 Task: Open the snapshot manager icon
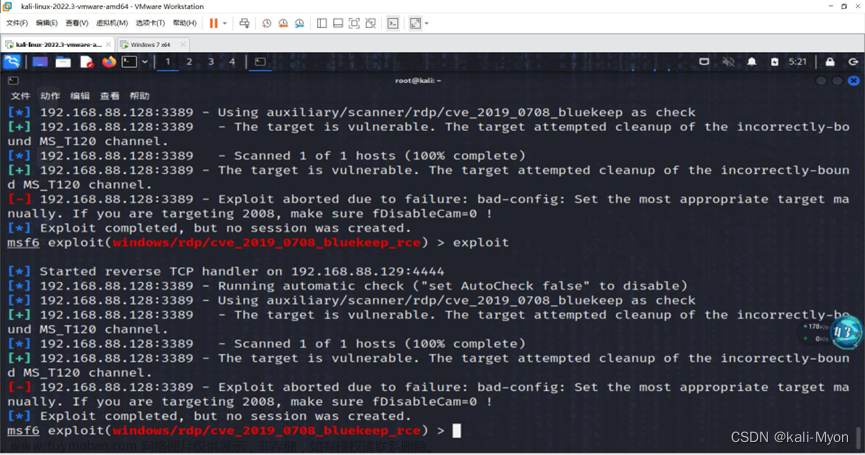pyautogui.click(x=300, y=23)
